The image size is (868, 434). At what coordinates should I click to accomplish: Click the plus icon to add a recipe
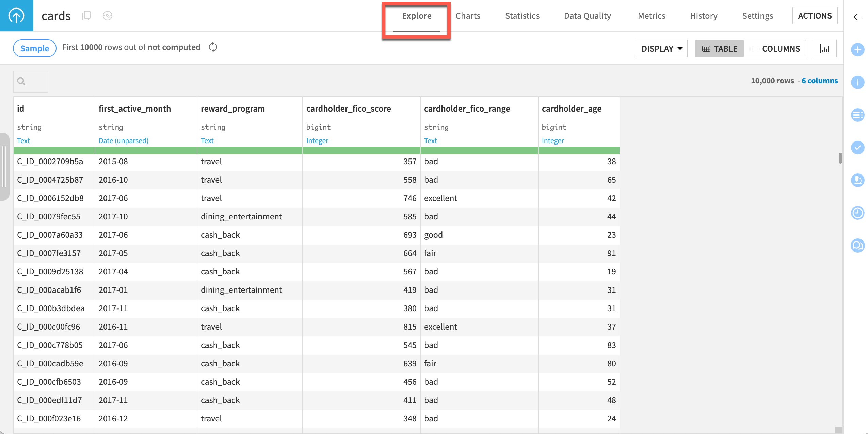click(858, 50)
